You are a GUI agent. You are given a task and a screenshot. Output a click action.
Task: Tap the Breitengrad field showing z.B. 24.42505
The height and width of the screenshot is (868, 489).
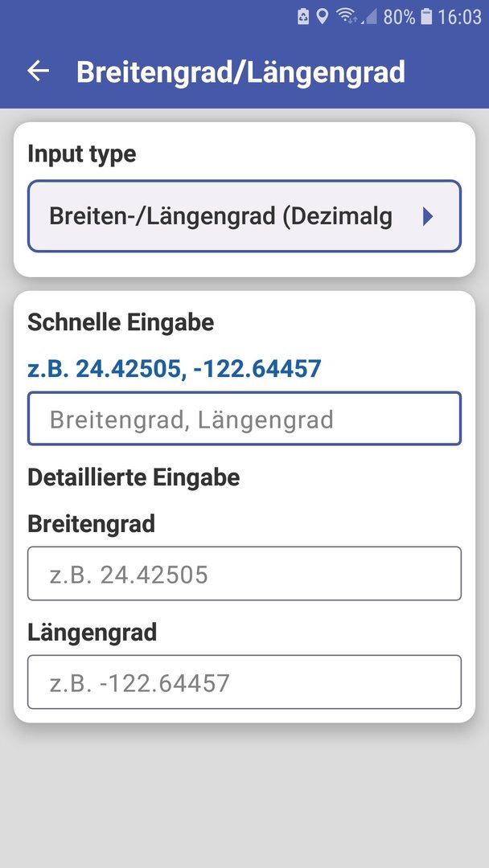pos(244,574)
